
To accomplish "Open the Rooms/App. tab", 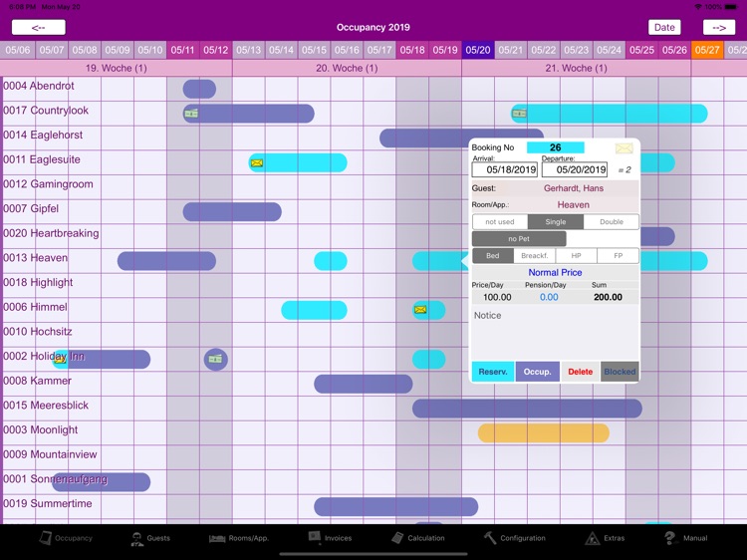I will (x=239, y=538).
